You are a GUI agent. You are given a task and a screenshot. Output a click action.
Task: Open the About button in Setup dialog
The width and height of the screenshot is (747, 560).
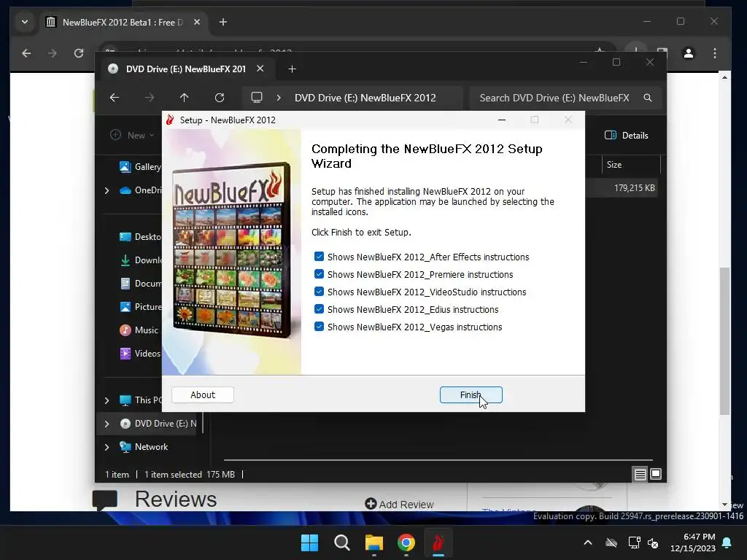click(203, 394)
